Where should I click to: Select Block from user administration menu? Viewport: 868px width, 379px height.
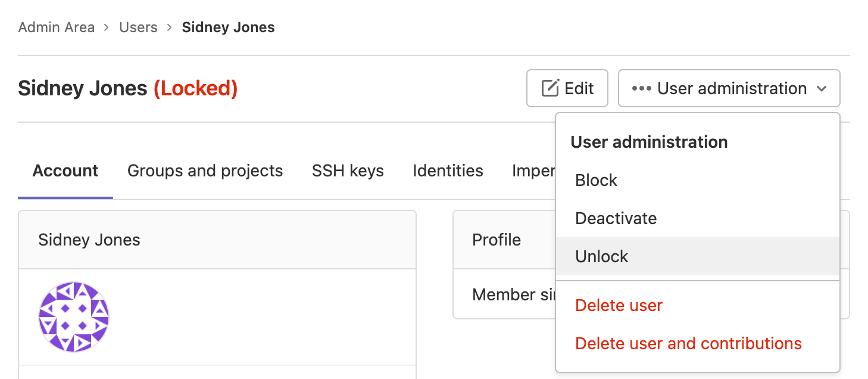(595, 180)
